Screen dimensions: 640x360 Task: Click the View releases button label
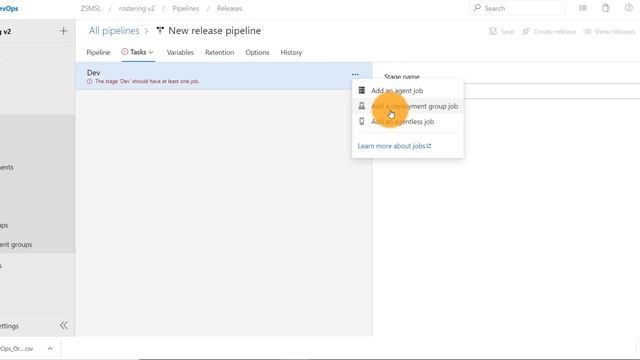615,31
